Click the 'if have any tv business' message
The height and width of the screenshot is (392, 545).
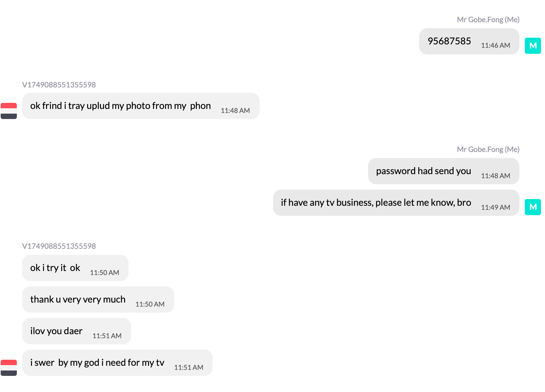tap(376, 203)
